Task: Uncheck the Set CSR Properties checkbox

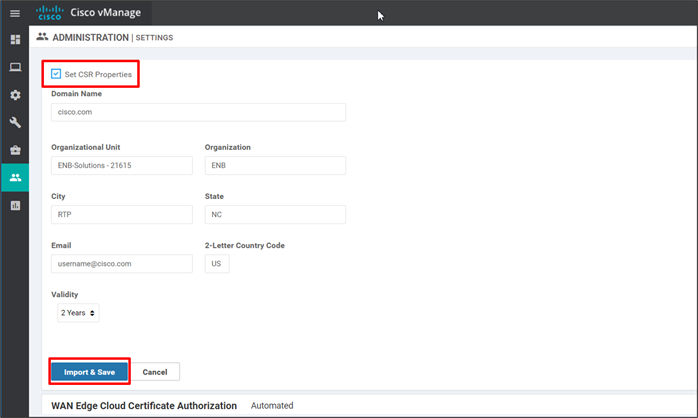Action: tap(56, 74)
